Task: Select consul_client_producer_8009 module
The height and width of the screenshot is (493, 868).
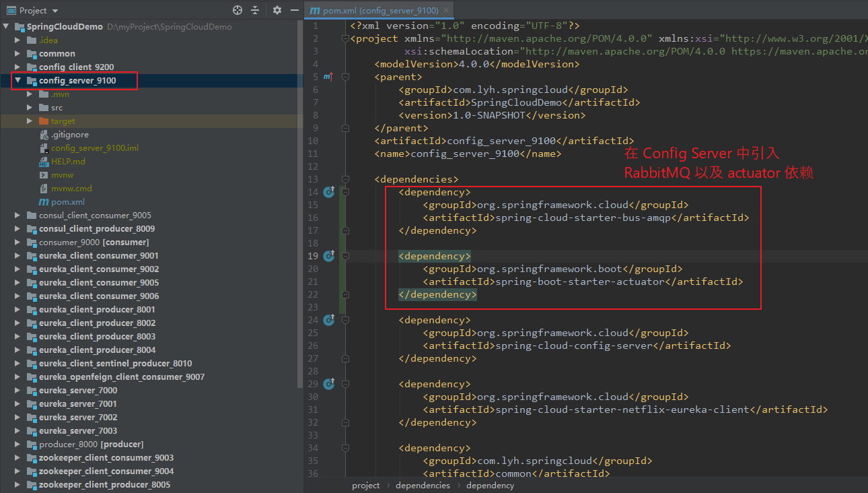Action: [97, 229]
